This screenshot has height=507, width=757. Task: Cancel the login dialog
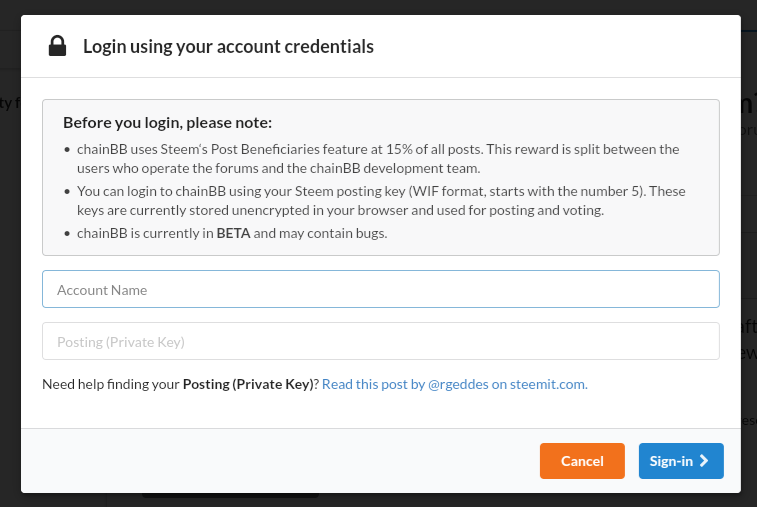[x=582, y=461]
